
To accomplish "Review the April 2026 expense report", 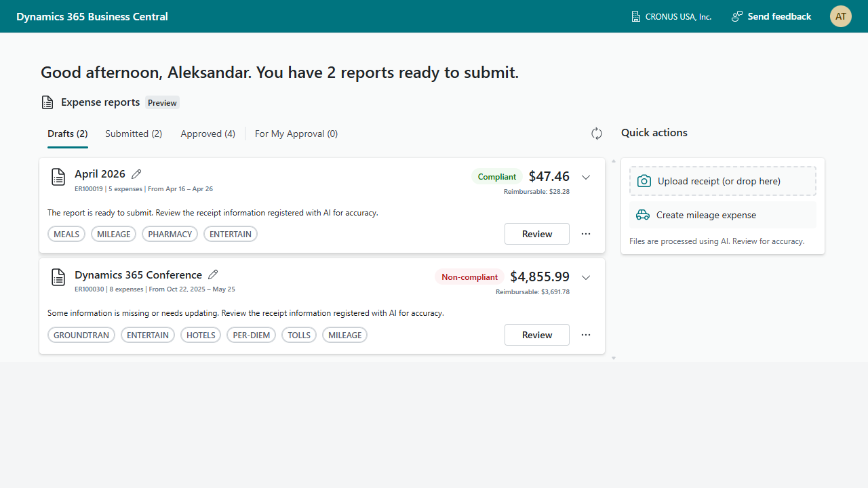I will [537, 234].
